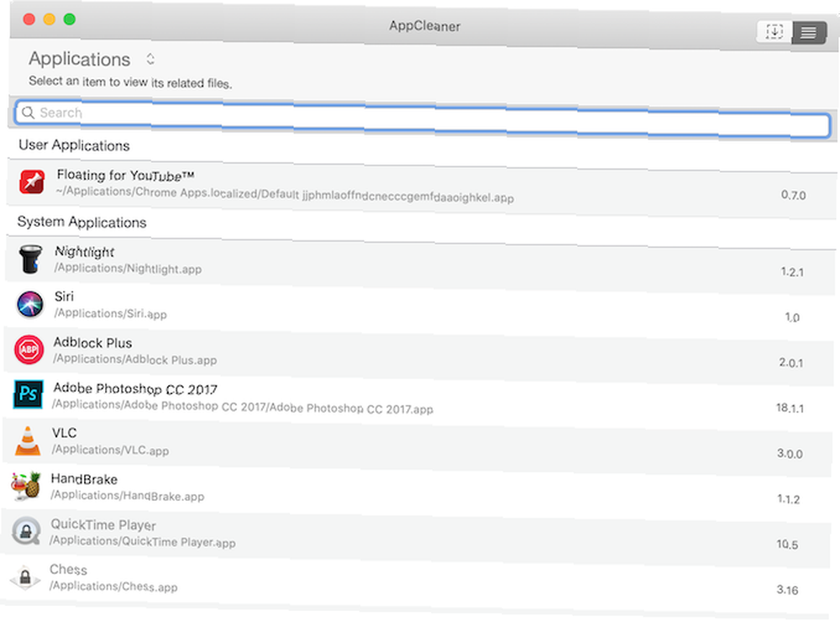The width and height of the screenshot is (840, 622).
Task: Focus the Search input field
Action: pos(423,119)
